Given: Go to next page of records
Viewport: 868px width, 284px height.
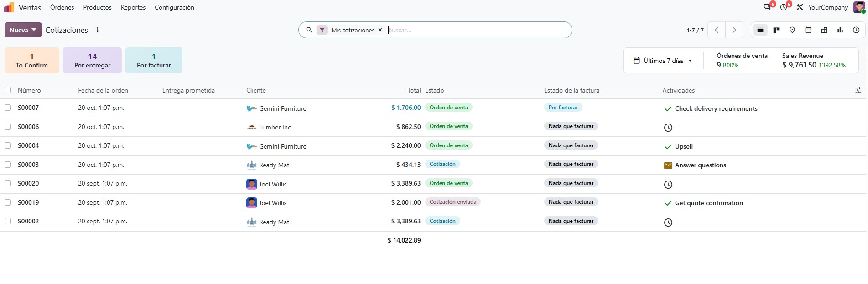Looking at the screenshot, I should 734,30.
